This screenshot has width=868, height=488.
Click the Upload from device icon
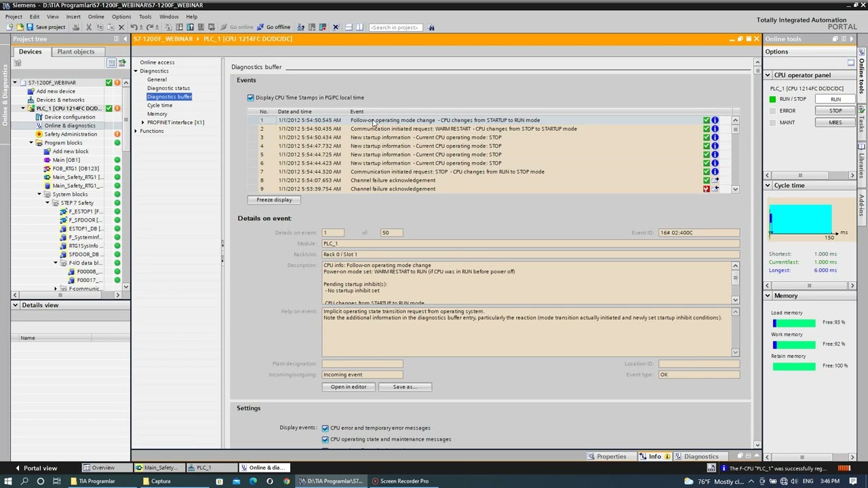(x=190, y=27)
